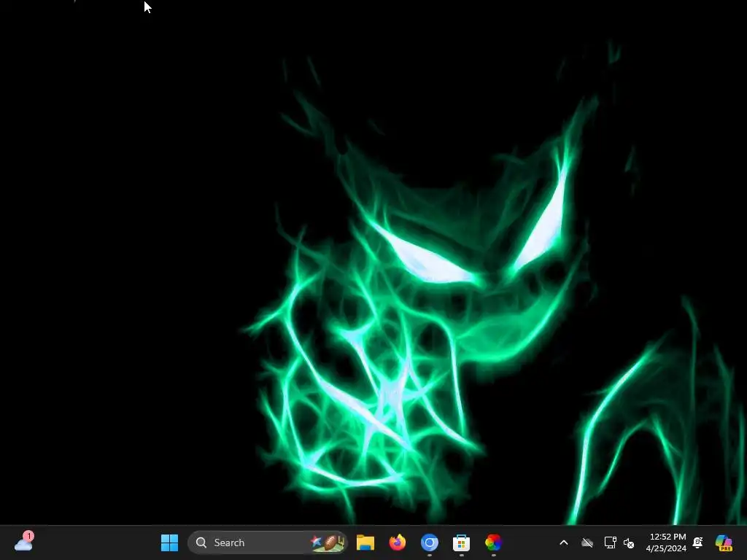This screenshot has height=560, width=747.
Task: Show hidden system tray icons
Action: click(x=564, y=542)
